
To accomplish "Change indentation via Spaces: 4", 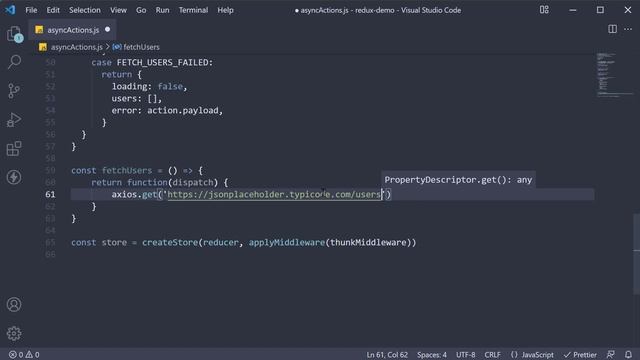I will [x=431, y=354].
